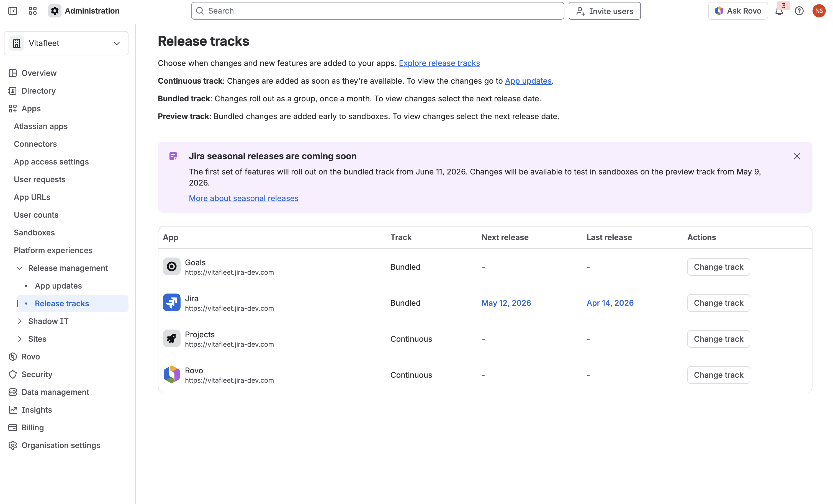The height and width of the screenshot is (504, 833).
Task: Open the Apr 14, 2026 last release
Action: point(610,303)
